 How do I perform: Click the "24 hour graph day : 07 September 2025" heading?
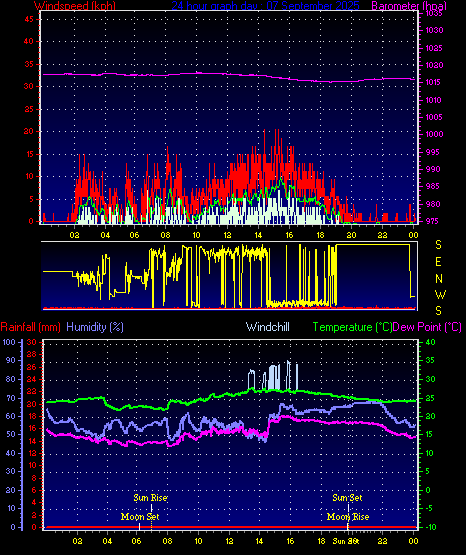(265, 6)
